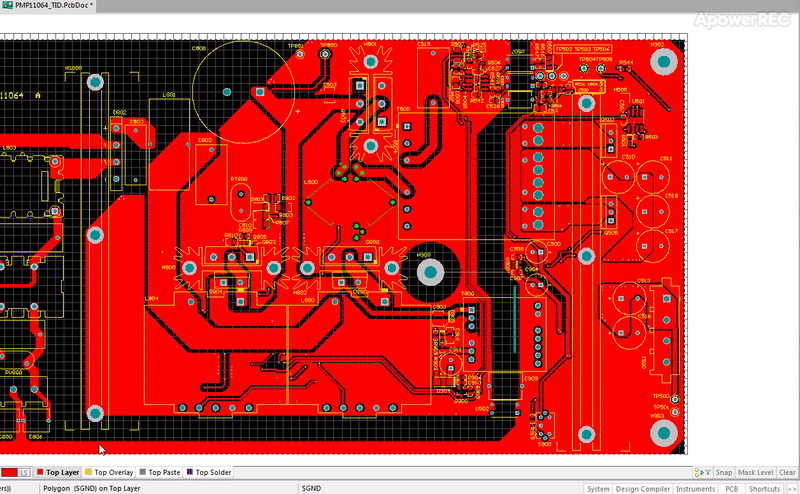Open the System panel menu
The image size is (800, 494).
tap(597, 489)
